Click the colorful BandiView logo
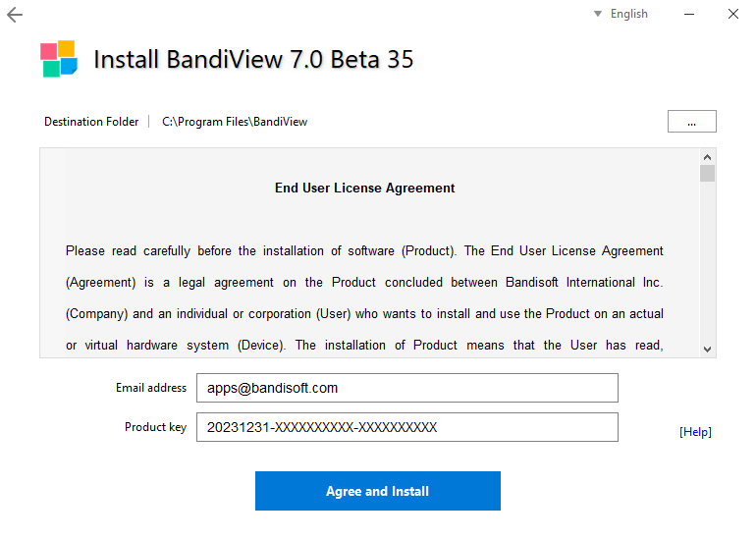The width and height of the screenshot is (756, 540). [x=59, y=59]
